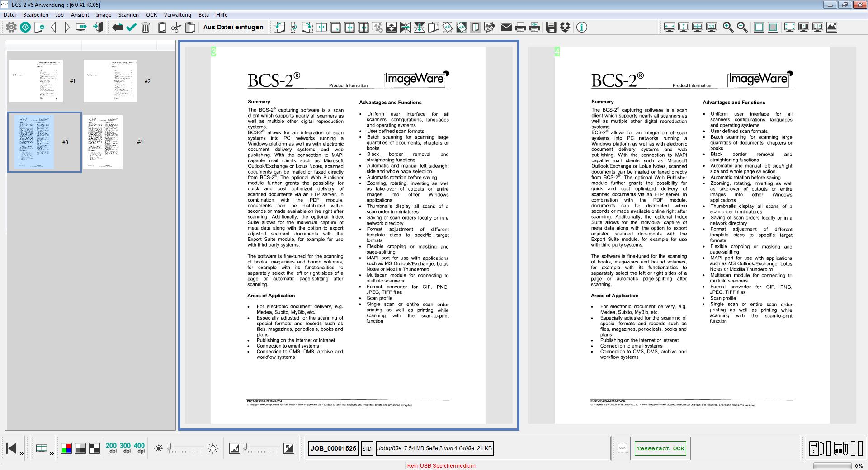Fit to width monitor icon
868x470 pixels.
[670, 27]
